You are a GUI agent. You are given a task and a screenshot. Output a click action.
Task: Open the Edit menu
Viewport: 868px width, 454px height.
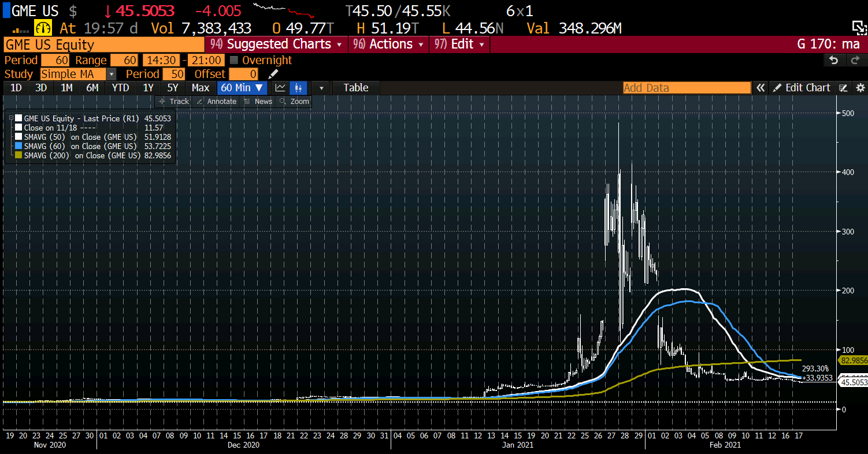pyautogui.click(x=460, y=44)
